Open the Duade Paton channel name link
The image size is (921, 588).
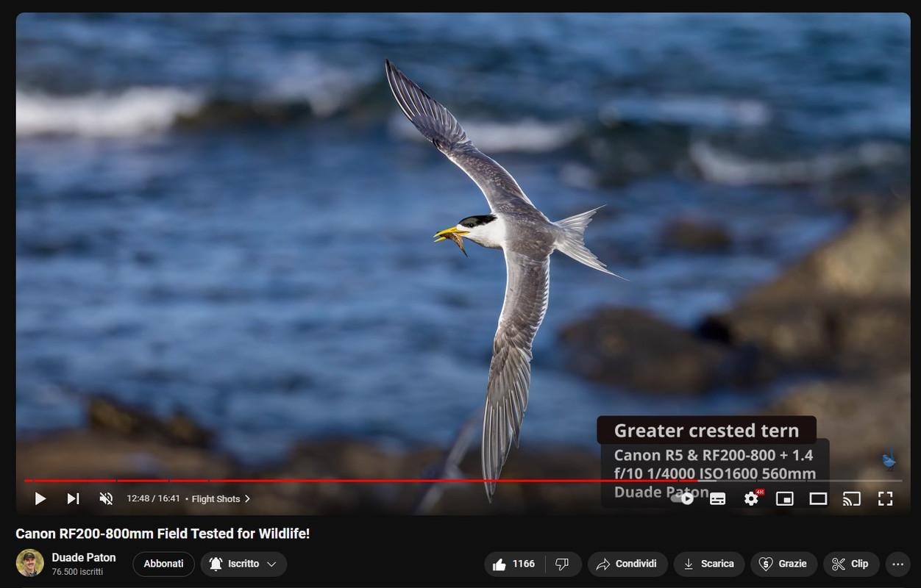click(84, 557)
